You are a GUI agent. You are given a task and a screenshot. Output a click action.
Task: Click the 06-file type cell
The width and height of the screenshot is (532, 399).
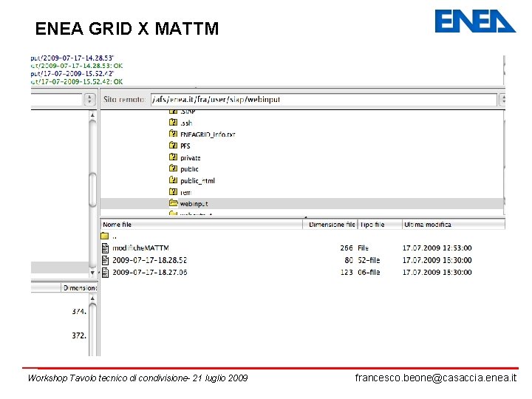(x=369, y=273)
